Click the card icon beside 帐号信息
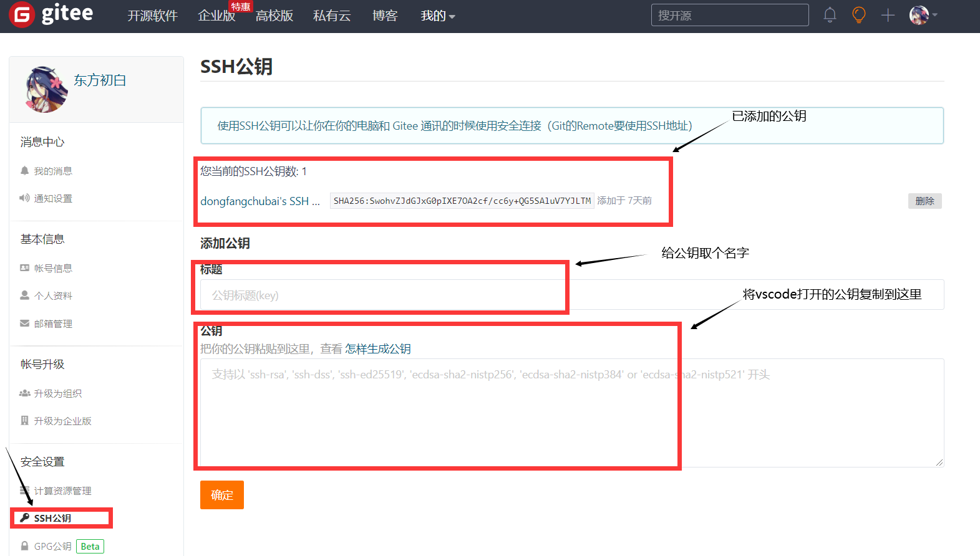Viewport: 980px width, 556px height. [x=24, y=268]
